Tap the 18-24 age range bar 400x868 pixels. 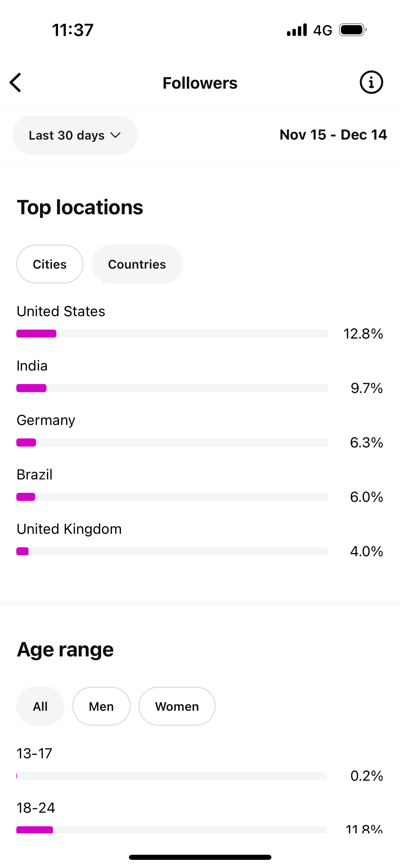pyautogui.click(x=172, y=830)
